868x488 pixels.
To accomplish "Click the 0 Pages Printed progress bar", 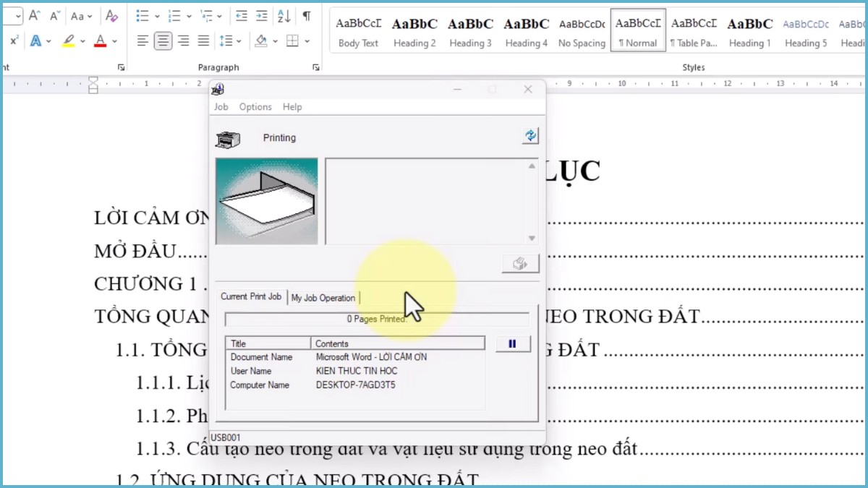I will coord(377,318).
